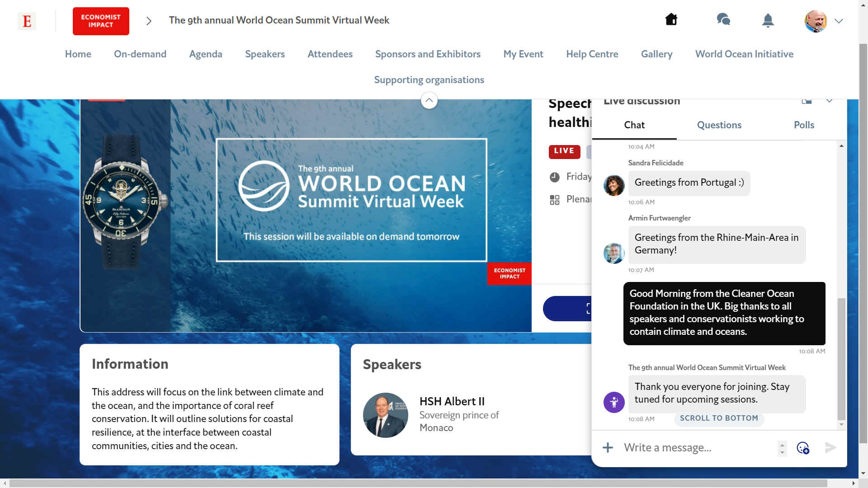868x488 pixels.
Task: Click Armin Furtwaengler's avatar
Action: 614,253
